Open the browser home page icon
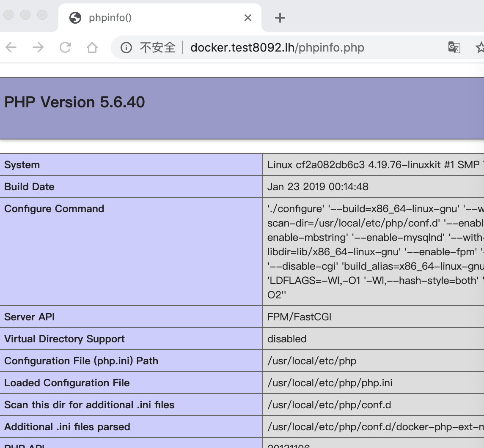The height and width of the screenshot is (448, 484). coord(93,47)
